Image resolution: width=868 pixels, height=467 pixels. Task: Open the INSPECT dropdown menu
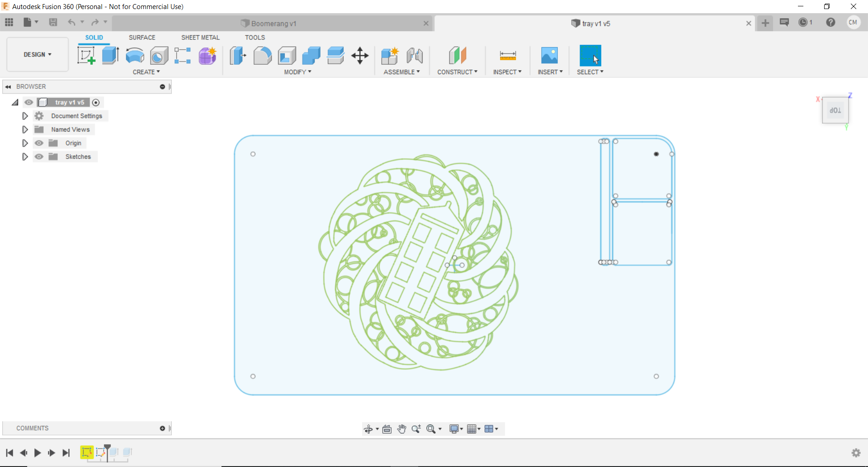click(x=507, y=72)
